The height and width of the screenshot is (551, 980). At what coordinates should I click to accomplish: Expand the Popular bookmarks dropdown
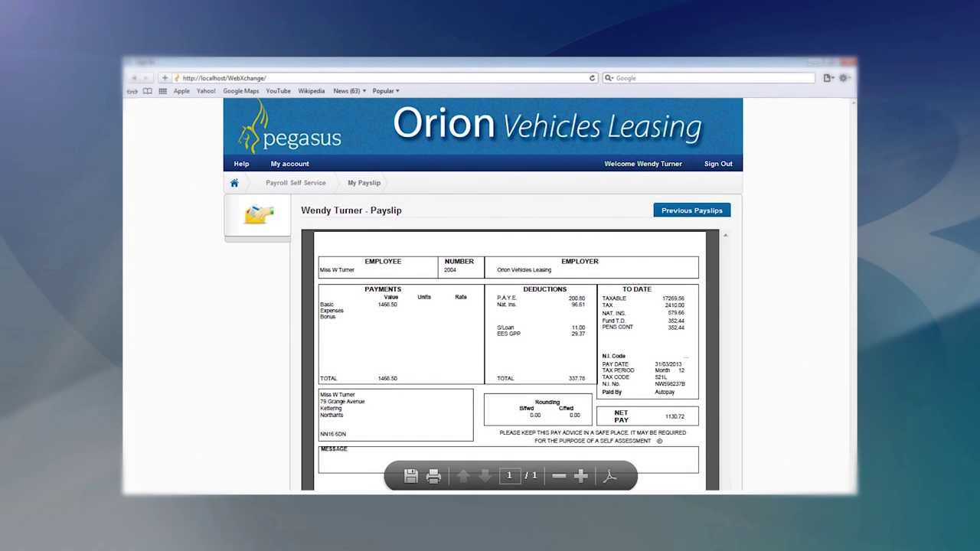386,91
